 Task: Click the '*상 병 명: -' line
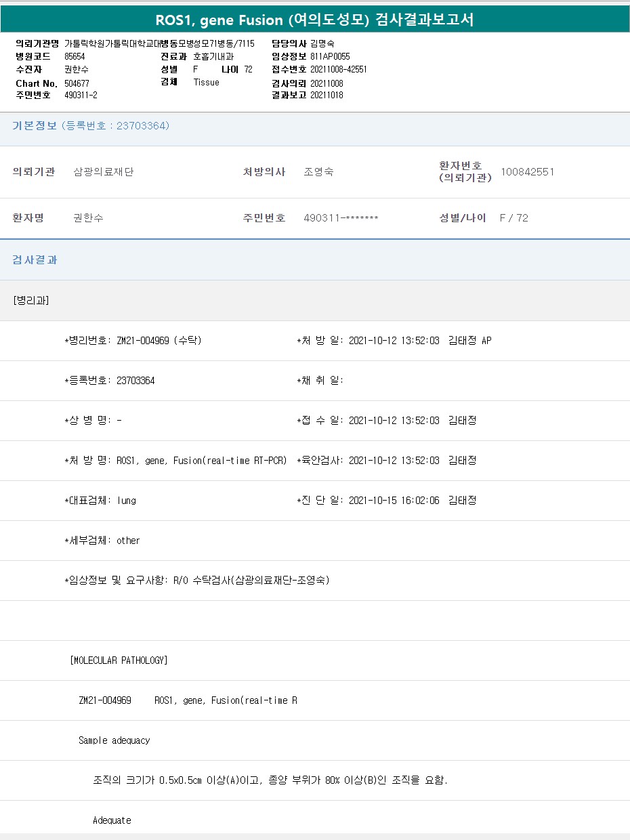[x=93, y=421]
